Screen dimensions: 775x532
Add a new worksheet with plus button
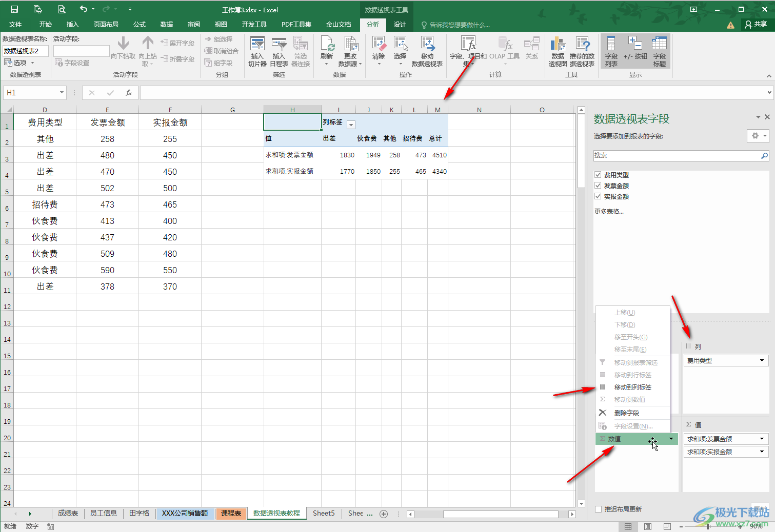(384, 514)
